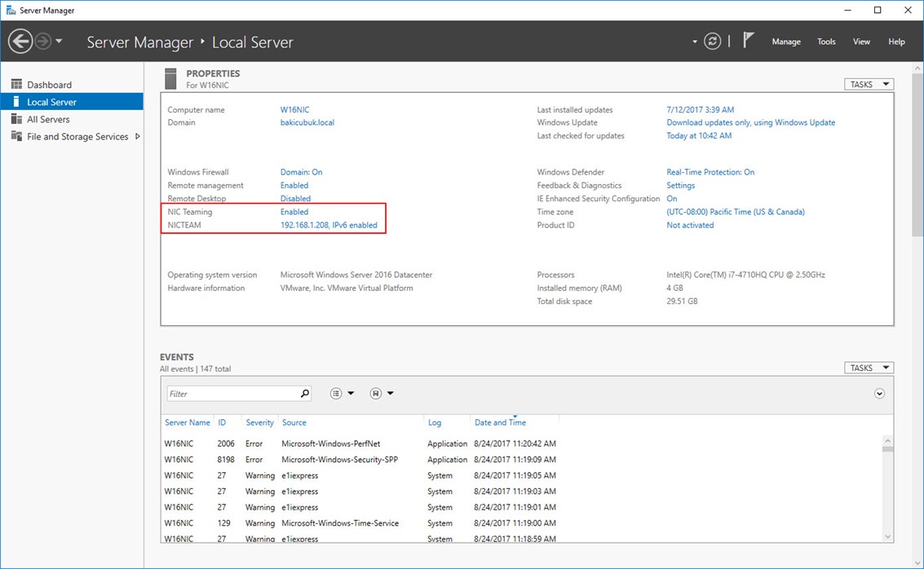Open Feedback & Diagnostics Settings link
The width and height of the screenshot is (924, 569).
pos(681,185)
